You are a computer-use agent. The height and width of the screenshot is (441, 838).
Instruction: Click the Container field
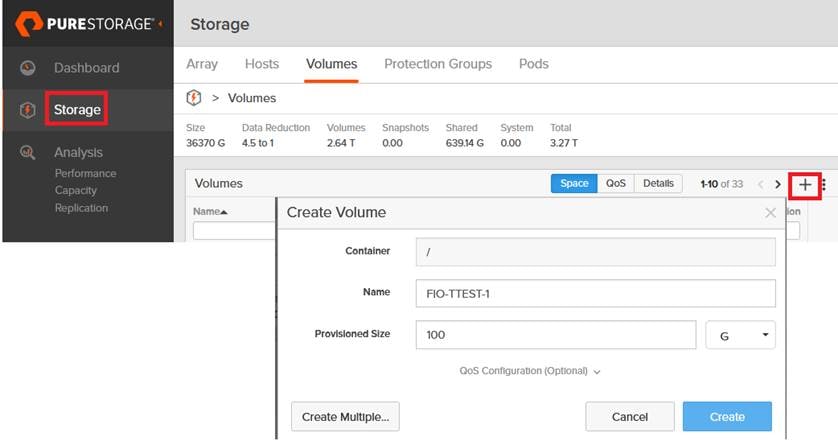(595, 252)
